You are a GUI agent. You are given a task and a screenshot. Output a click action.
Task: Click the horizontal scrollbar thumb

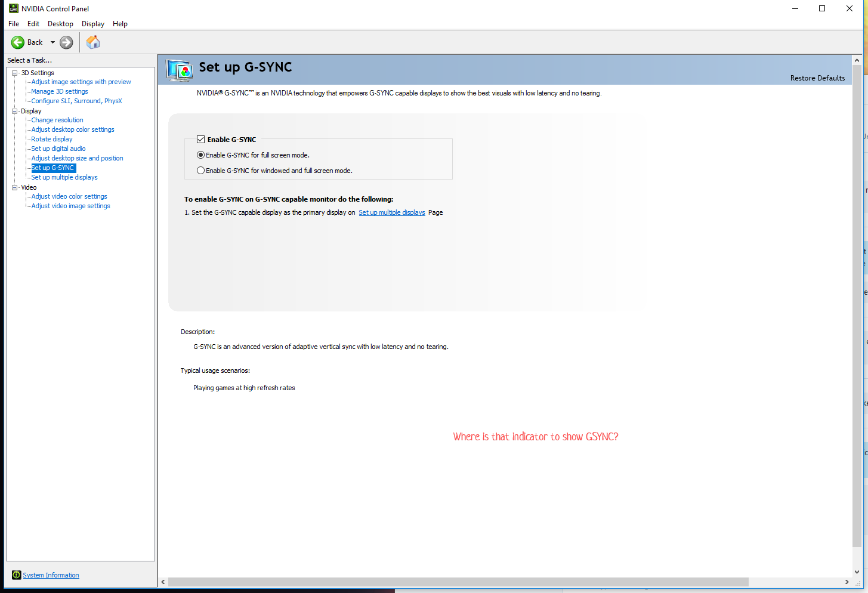pyautogui.click(x=458, y=582)
